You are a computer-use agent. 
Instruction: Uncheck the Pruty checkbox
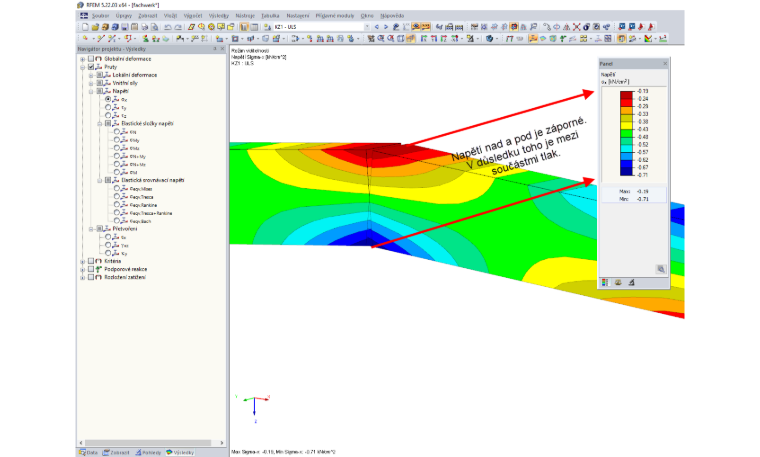click(x=91, y=67)
